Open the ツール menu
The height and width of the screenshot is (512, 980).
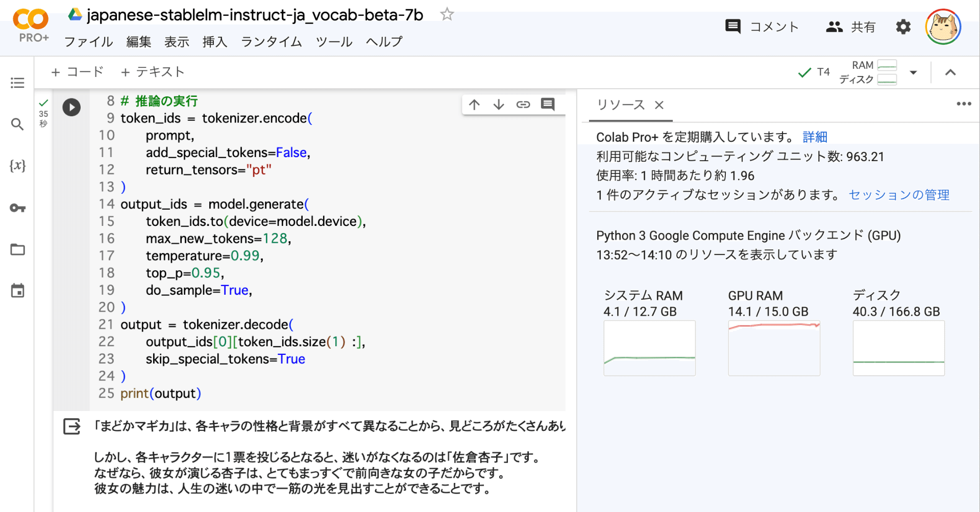[x=334, y=42]
